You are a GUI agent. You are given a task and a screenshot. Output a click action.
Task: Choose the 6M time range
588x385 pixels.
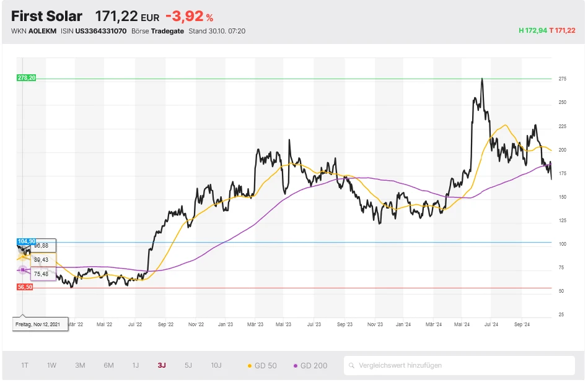click(108, 365)
